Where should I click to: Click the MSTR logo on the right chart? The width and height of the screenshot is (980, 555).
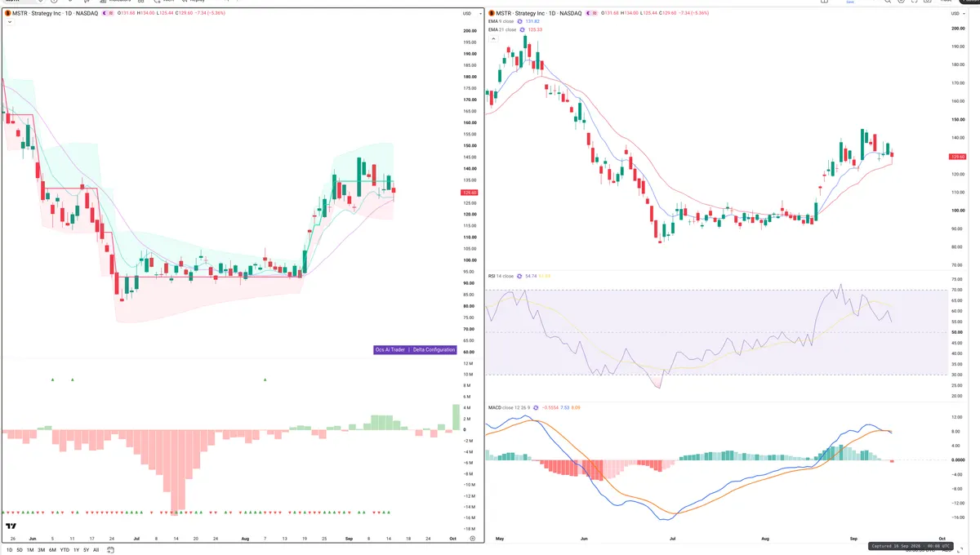(492, 13)
